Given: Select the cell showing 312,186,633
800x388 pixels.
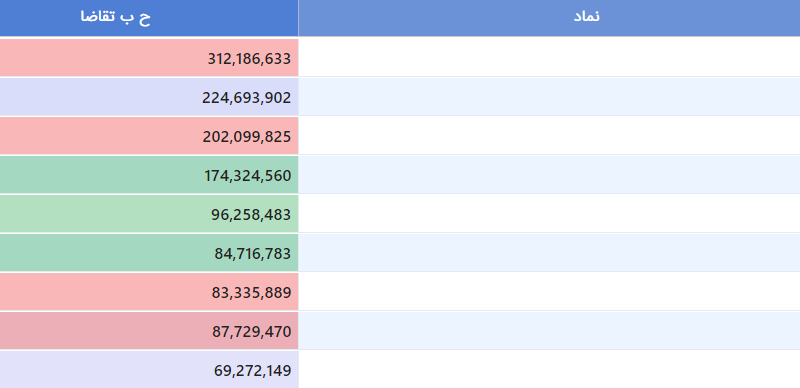Looking at the screenshot, I should [149, 58].
